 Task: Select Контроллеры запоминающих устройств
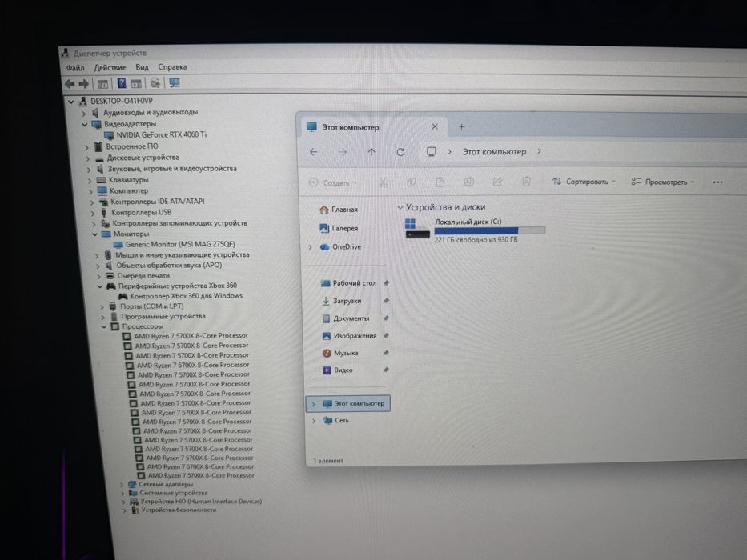point(179,223)
